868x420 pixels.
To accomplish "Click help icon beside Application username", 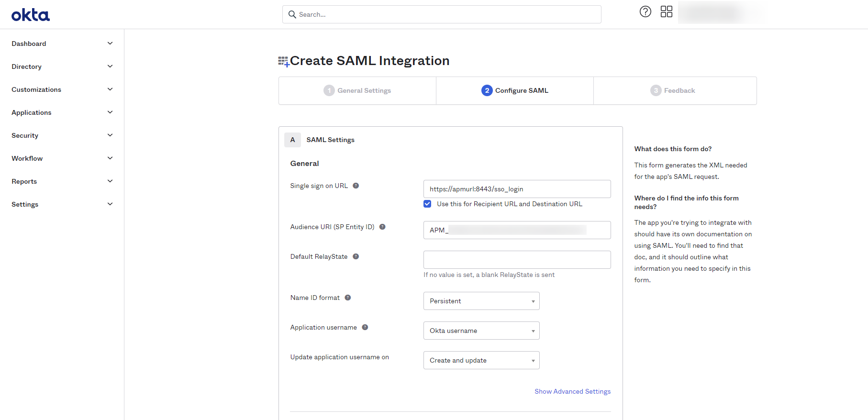I will point(365,328).
